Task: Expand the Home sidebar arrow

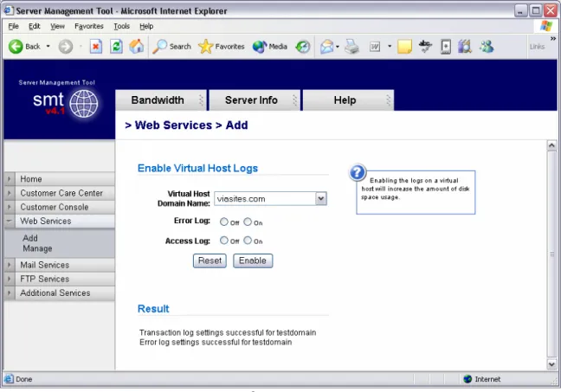Action: coord(10,179)
